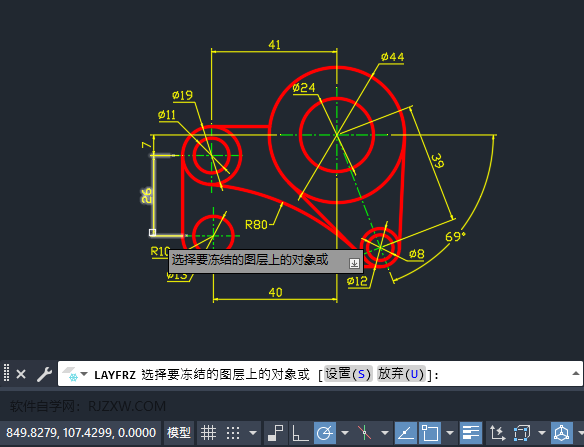584x447 pixels.
Task: Click the highlighted cube gizmo status icon
Action: (x=562, y=433)
